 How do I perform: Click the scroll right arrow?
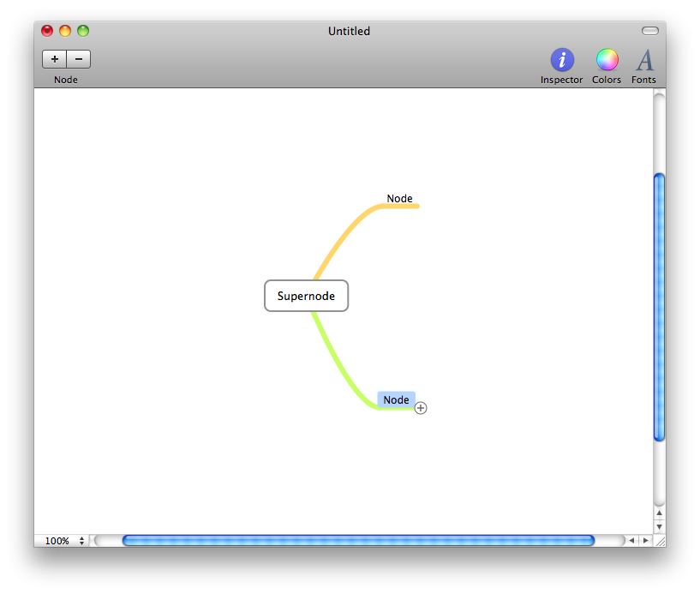coord(645,540)
